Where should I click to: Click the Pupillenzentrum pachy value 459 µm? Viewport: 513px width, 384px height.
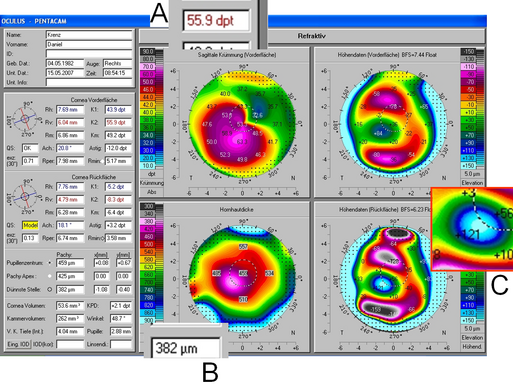70,263
